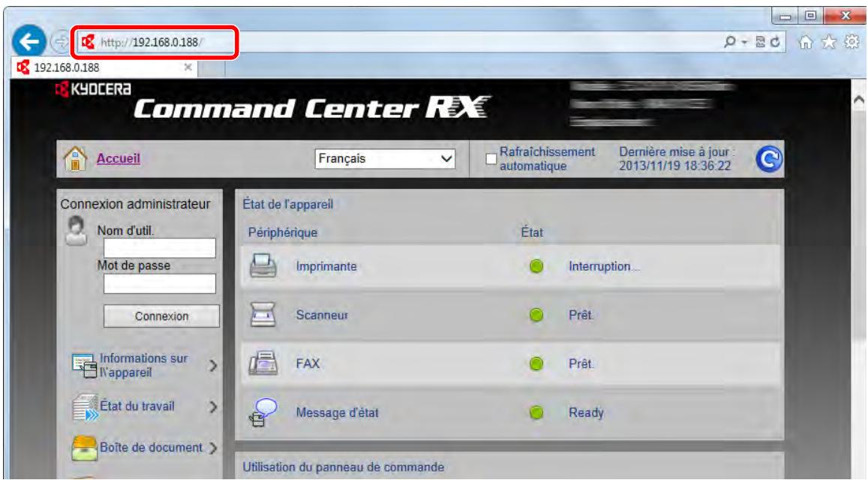Open browser home page icon
The width and height of the screenshot is (868, 480).
(806, 42)
